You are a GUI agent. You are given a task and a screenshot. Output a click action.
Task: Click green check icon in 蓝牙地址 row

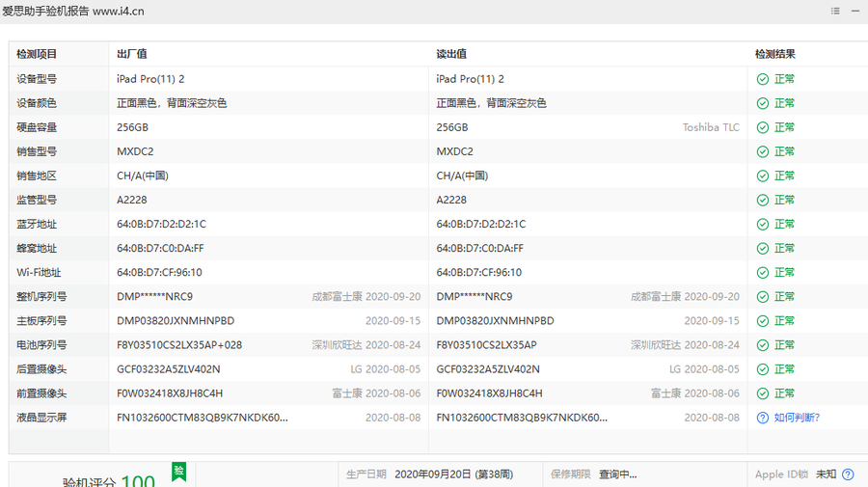click(763, 224)
